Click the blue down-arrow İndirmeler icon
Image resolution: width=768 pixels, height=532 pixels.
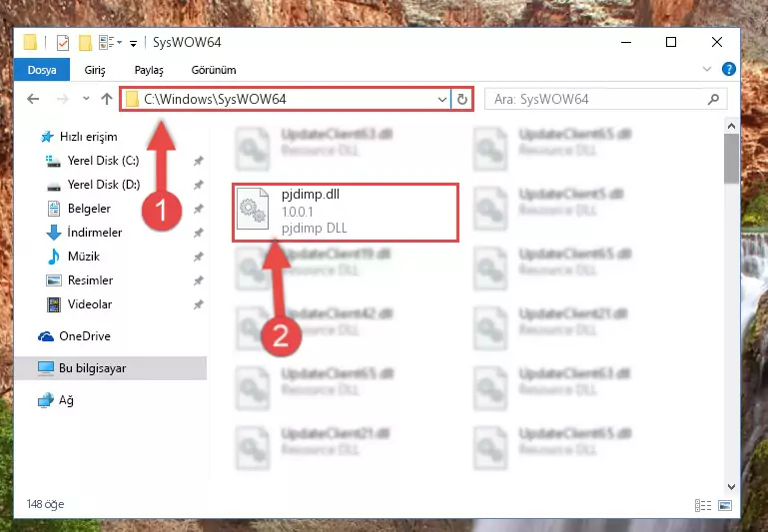pos(53,233)
